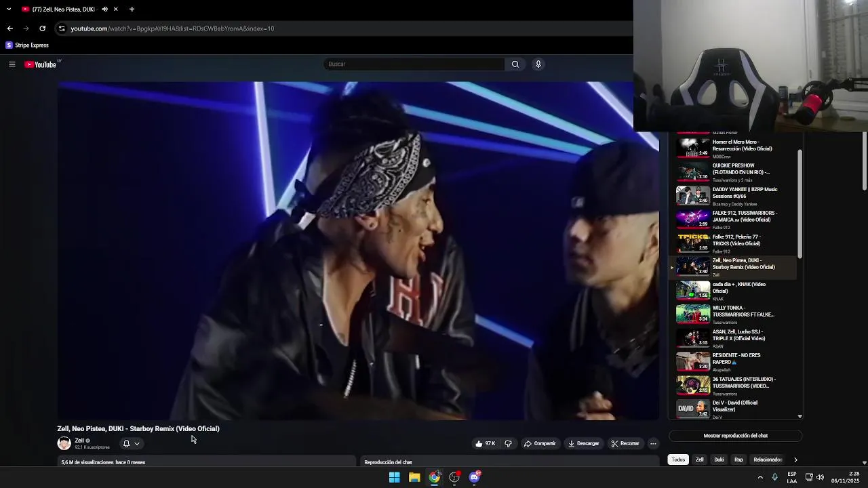Screen dimensions: 868x488
Task: Open Discord from the taskbar
Action: 475,477
